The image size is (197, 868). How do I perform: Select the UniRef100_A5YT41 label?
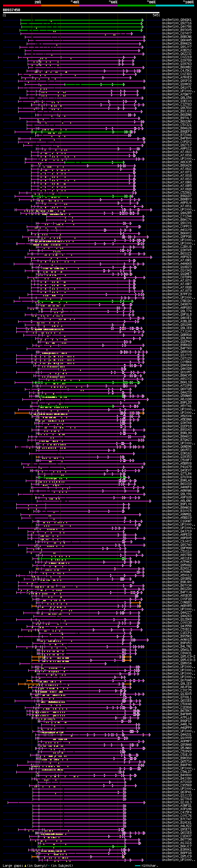point(177,406)
